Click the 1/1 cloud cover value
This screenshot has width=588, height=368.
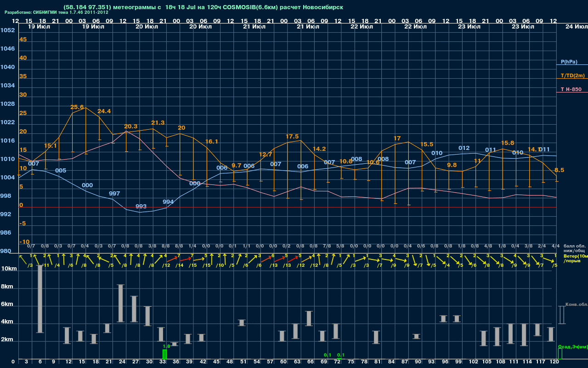point(246,246)
